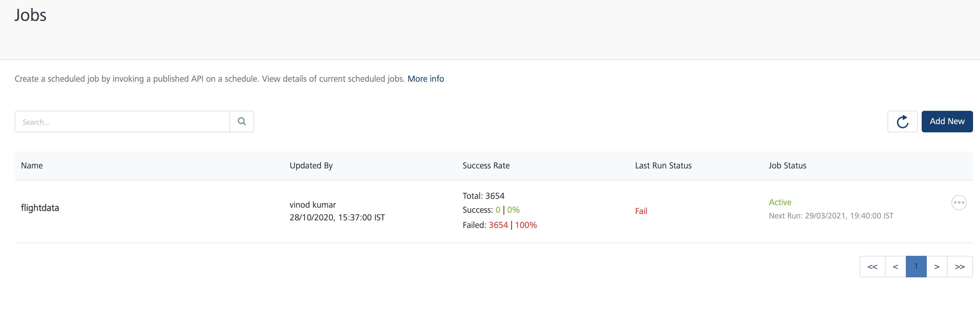Open the More info link
This screenshot has width=980, height=309.
click(x=425, y=79)
